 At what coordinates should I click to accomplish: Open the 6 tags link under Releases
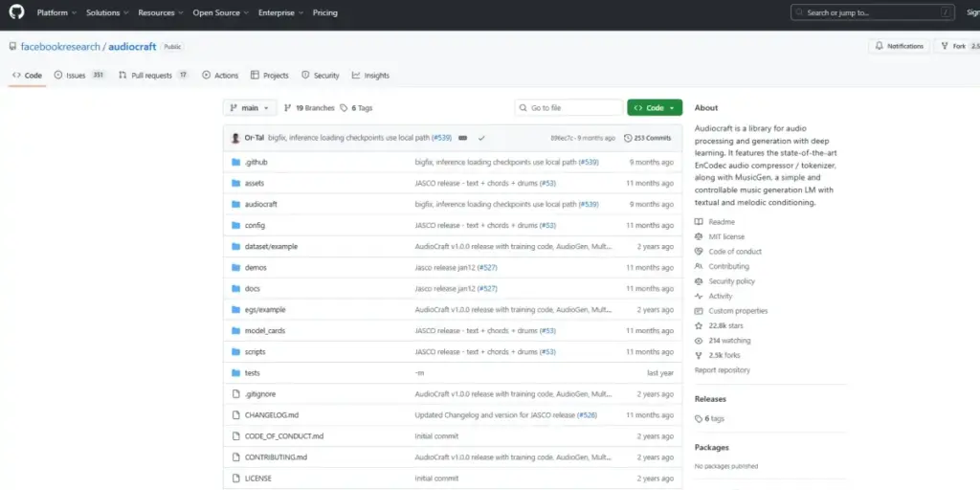(x=709, y=419)
